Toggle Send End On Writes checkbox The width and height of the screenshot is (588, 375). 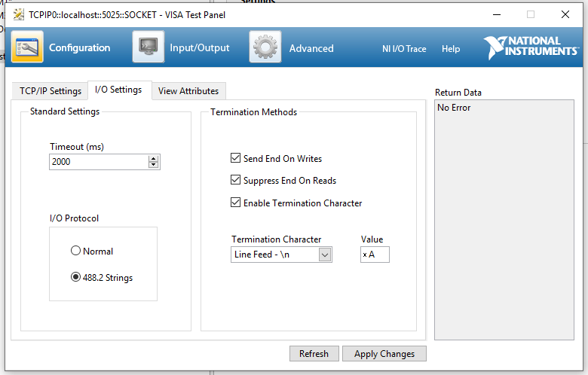coord(235,159)
